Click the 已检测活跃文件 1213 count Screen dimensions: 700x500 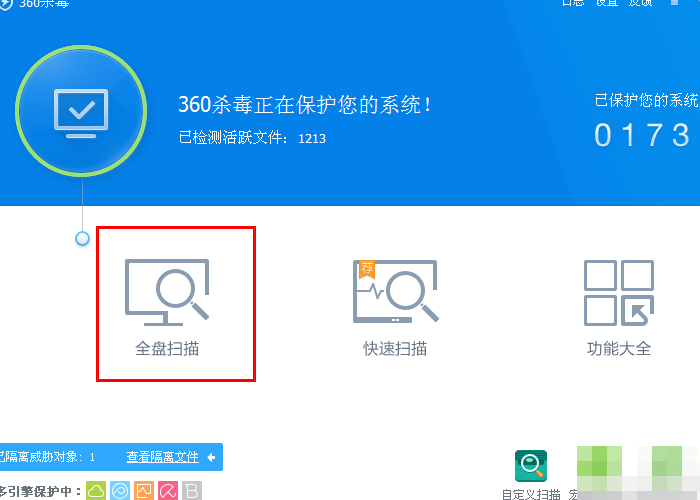pos(252,138)
